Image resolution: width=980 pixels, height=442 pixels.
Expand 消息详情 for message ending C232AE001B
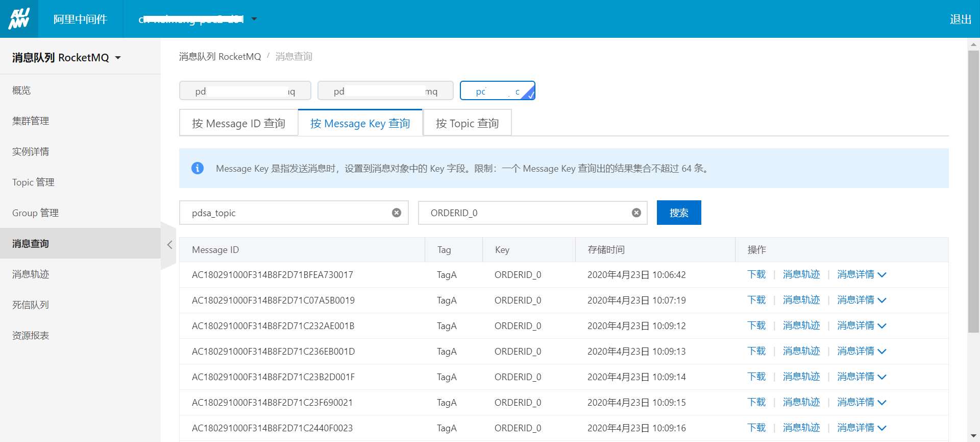point(862,325)
